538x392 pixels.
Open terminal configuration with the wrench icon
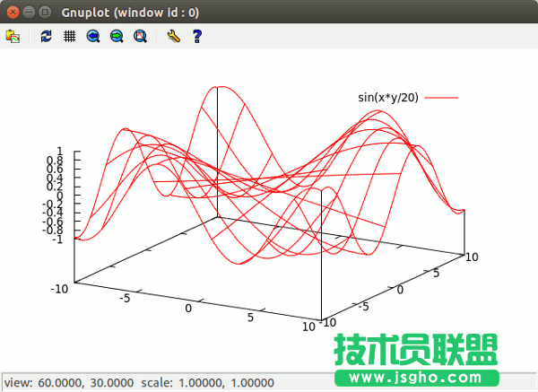pyautogui.click(x=174, y=36)
